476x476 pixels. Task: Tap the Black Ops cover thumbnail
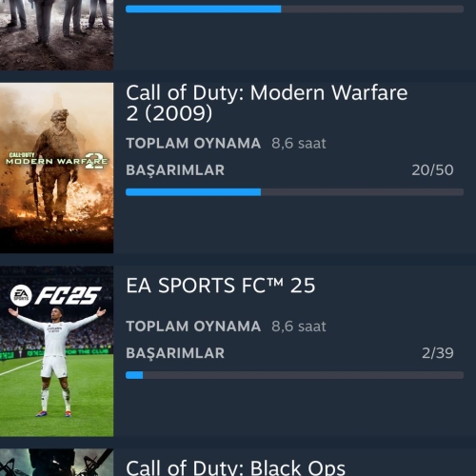(x=56, y=463)
